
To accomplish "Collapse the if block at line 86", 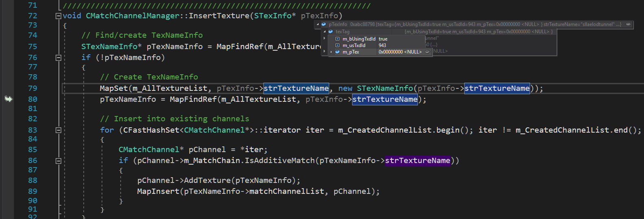I will pos(58,161).
